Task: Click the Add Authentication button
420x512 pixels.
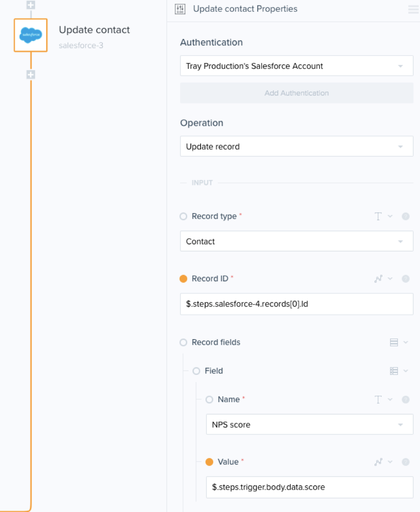Action: (297, 93)
